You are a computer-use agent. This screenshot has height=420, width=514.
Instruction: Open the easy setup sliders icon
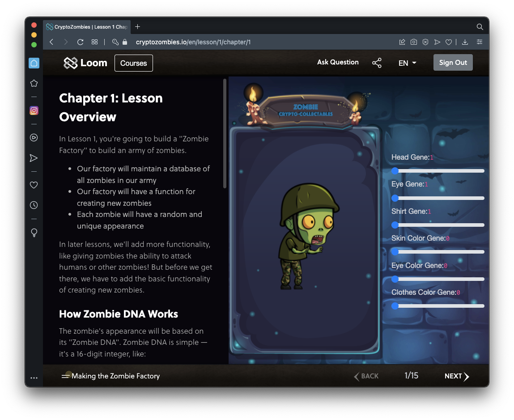click(x=479, y=42)
